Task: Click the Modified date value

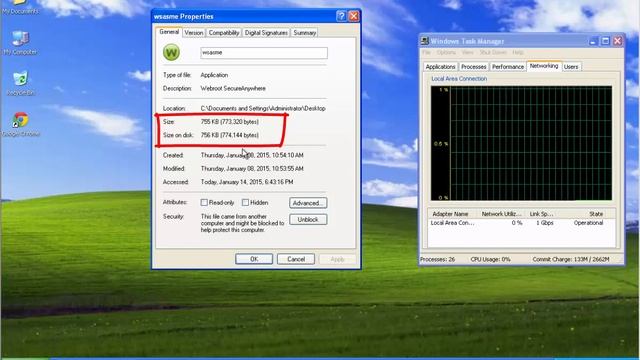Action: tap(252, 169)
